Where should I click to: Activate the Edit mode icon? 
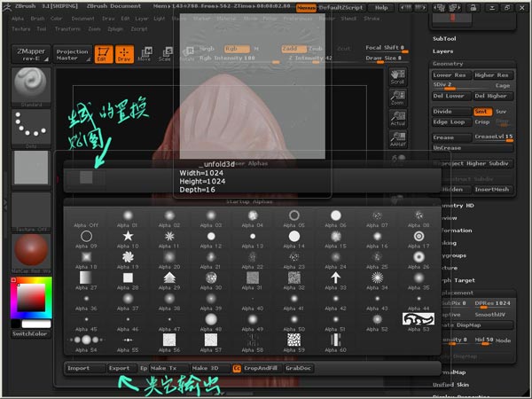(x=104, y=54)
